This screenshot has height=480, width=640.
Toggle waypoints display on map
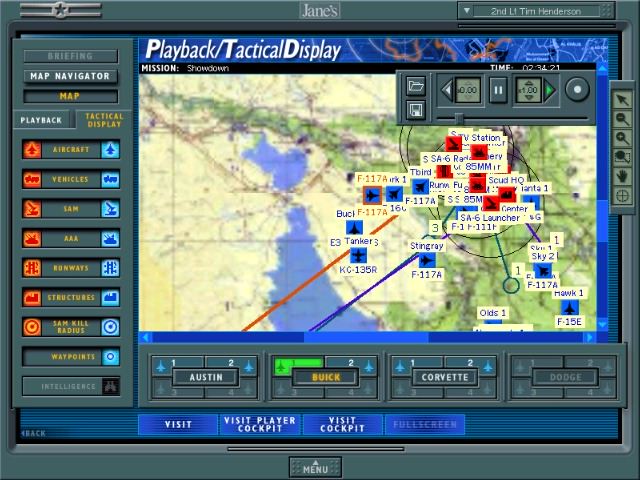pos(110,357)
